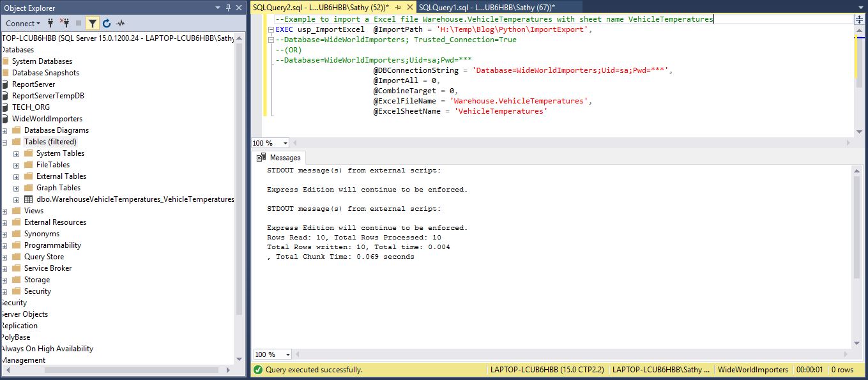Viewport: 868px width, 380px height.
Task: Click the Tables (filtered) folder icon
Action: pyautogui.click(x=16, y=142)
